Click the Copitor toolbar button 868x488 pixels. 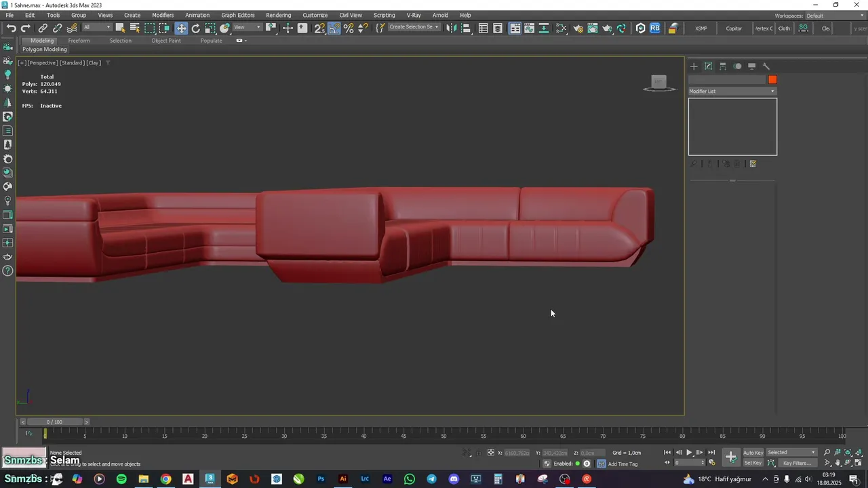[734, 28]
